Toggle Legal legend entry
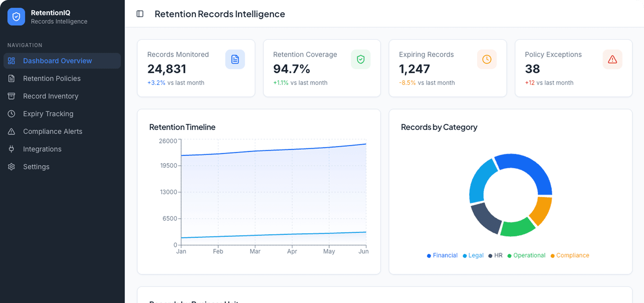This screenshot has width=644, height=303. [x=473, y=255]
